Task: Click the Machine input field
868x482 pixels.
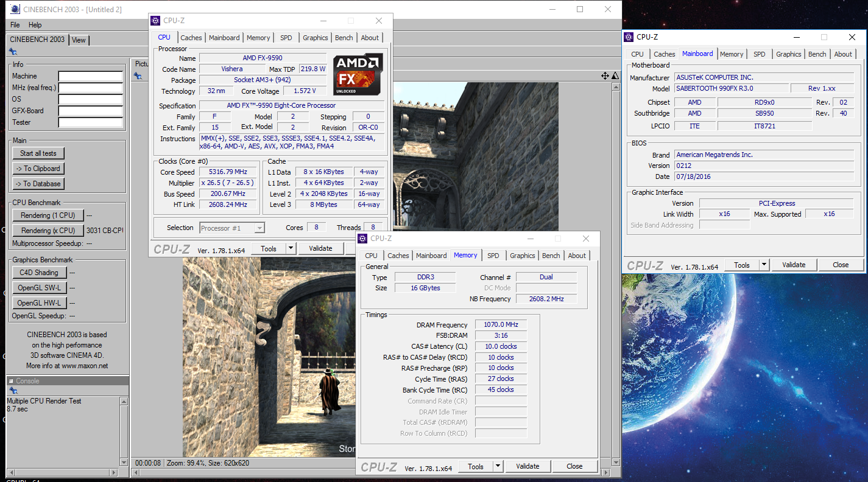Action: 91,77
